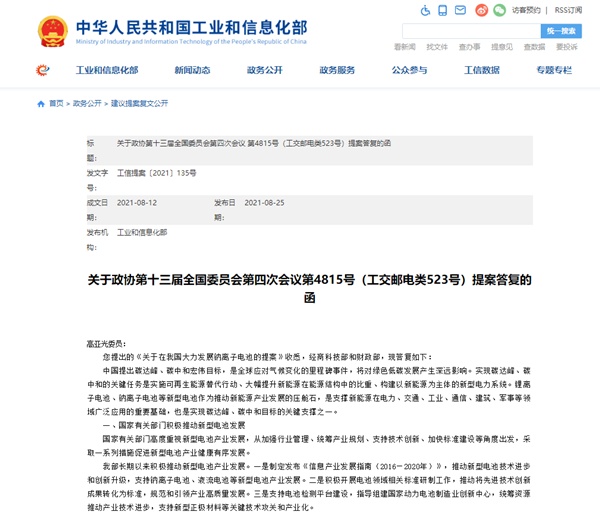This screenshot has width=600, height=516.
Task: Open the 访客预约 link
Action: pyautogui.click(x=526, y=10)
